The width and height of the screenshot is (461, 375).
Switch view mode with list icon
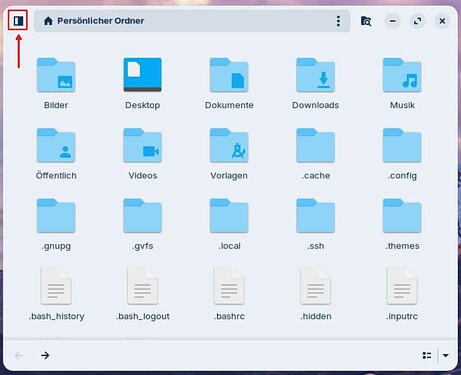click(427, 355)
